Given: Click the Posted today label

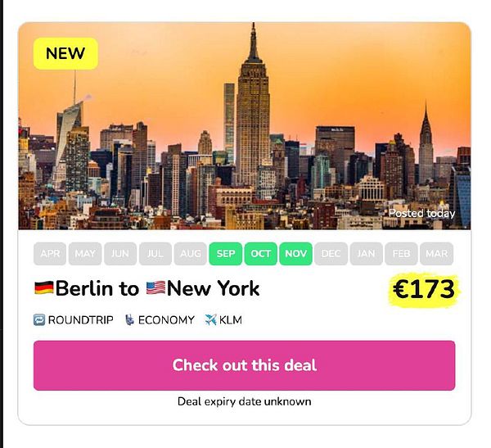Looking at the screenshot, I should [421, 214].
